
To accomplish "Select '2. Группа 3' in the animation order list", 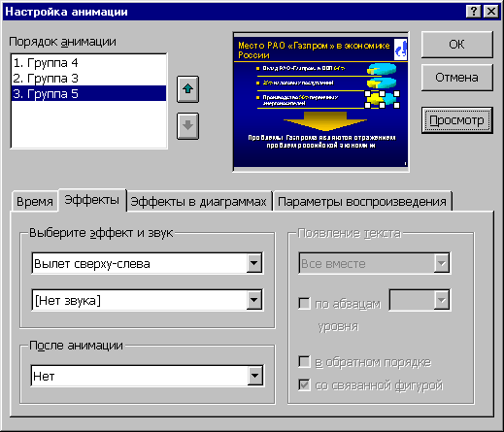I will (88, 78).
